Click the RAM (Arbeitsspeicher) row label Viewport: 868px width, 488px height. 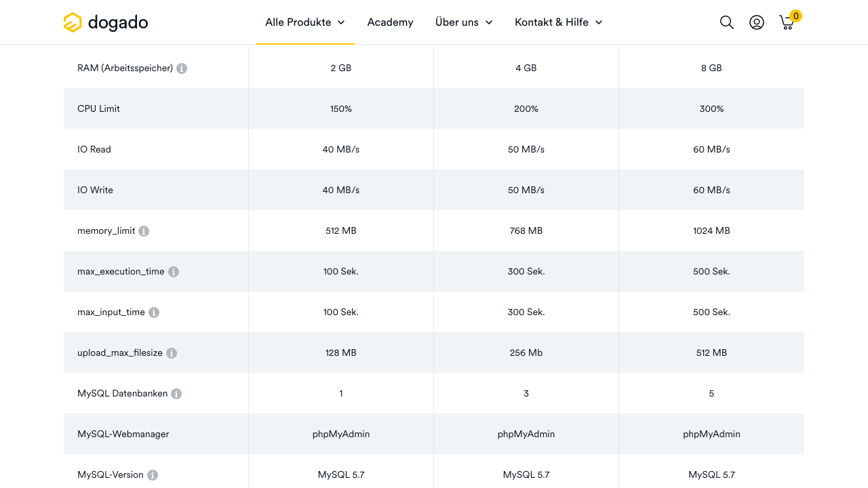pyautogui.click(x=125, y=68)
